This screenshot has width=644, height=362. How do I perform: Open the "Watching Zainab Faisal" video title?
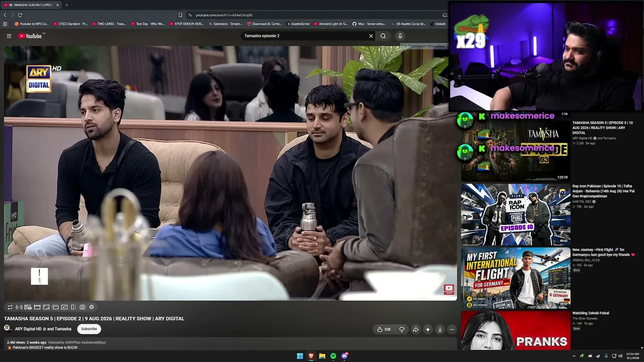pyautogui.click(x=591, y=313)
